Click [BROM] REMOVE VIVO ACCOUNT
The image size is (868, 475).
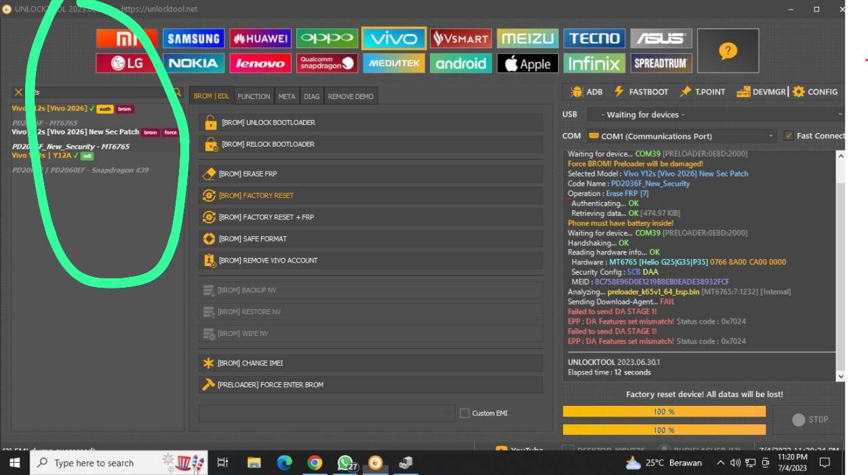[x=371, y=261]
